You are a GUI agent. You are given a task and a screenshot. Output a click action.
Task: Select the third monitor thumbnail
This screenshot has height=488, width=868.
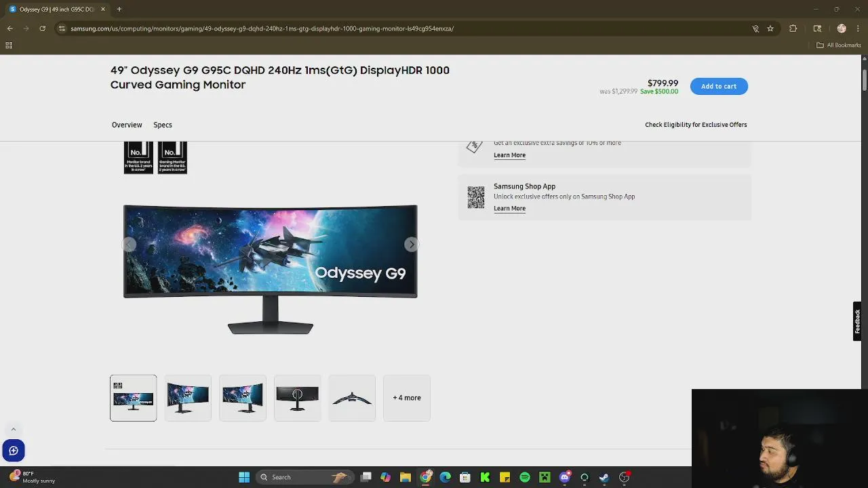(x=243, y=398)
